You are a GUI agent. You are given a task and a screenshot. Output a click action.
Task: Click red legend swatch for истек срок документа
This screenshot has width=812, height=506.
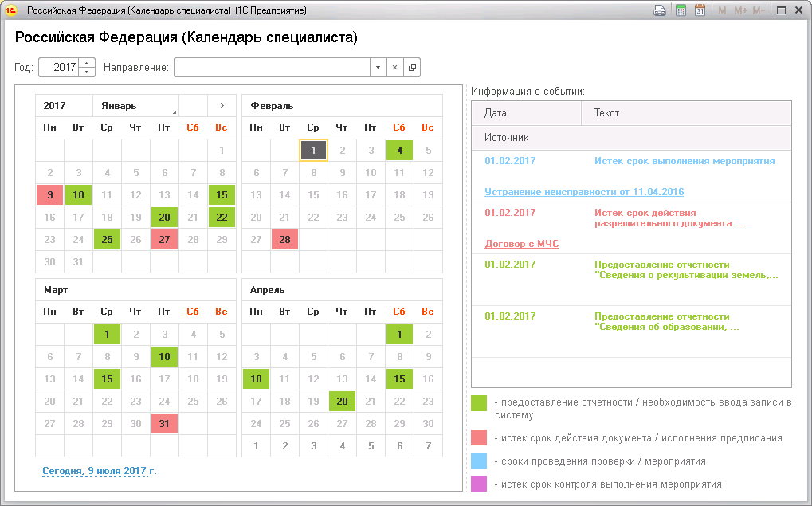479,437
